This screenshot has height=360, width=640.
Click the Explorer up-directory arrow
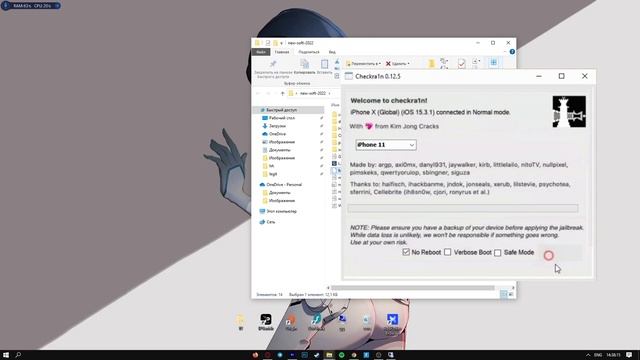282,93
